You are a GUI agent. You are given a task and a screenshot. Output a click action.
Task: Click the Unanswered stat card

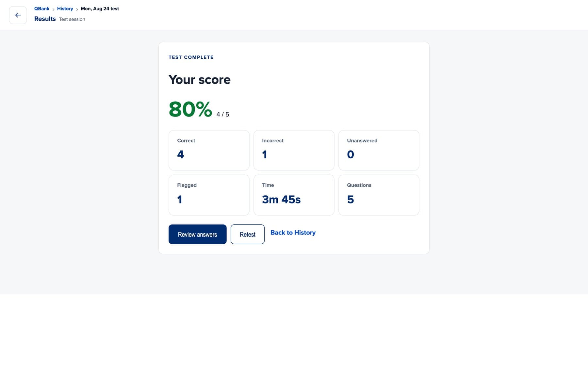click(x=379, y=150)
